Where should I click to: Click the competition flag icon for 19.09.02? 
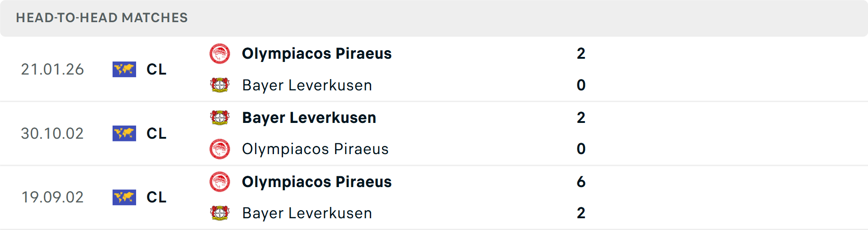pos(124,197)
